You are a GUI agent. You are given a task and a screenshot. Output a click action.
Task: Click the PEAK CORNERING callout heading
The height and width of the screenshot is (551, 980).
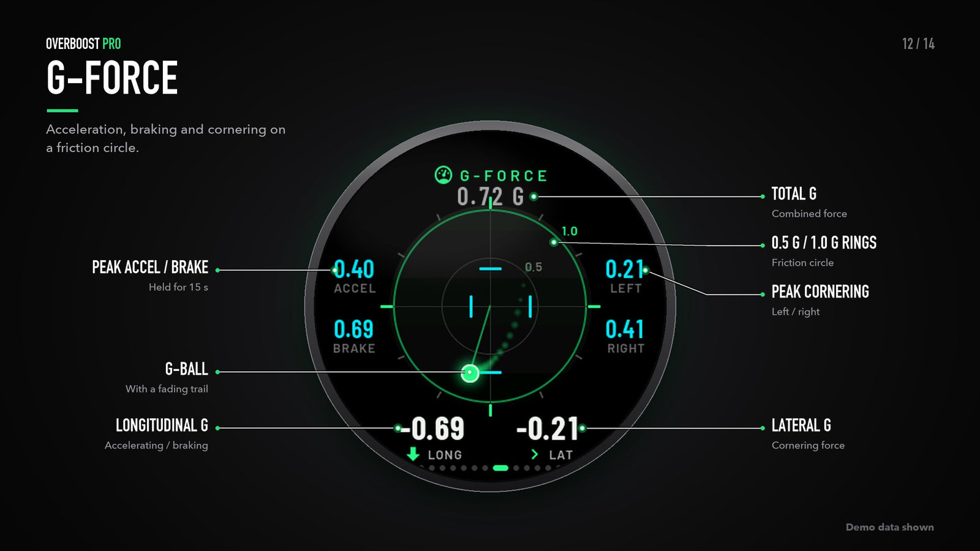[820, 291]
